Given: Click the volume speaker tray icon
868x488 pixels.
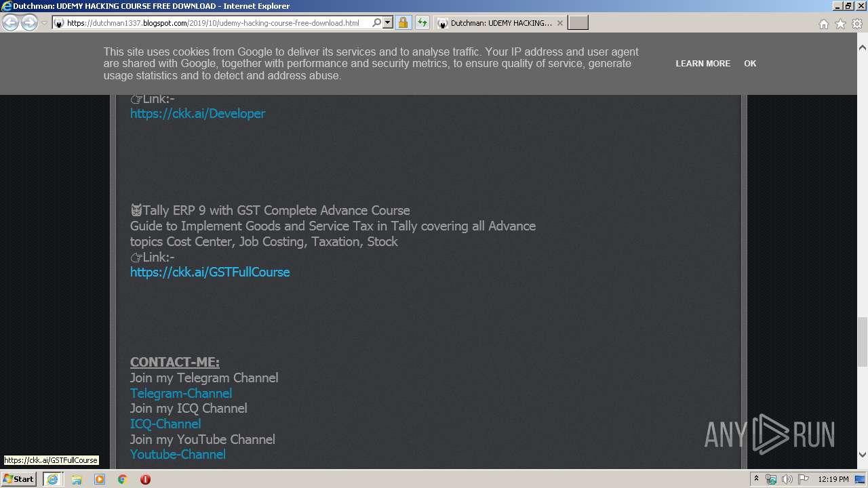Looking at the screenshot, I should point(787,480).
